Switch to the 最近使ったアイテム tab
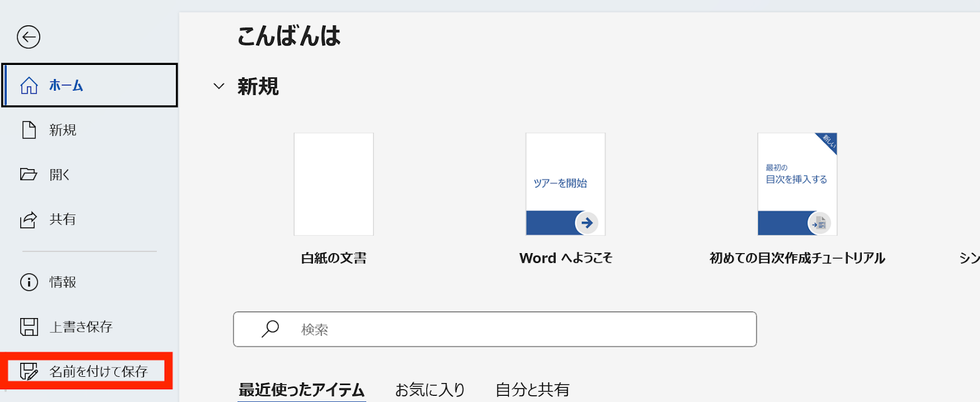980x402 pixels. 301,390
